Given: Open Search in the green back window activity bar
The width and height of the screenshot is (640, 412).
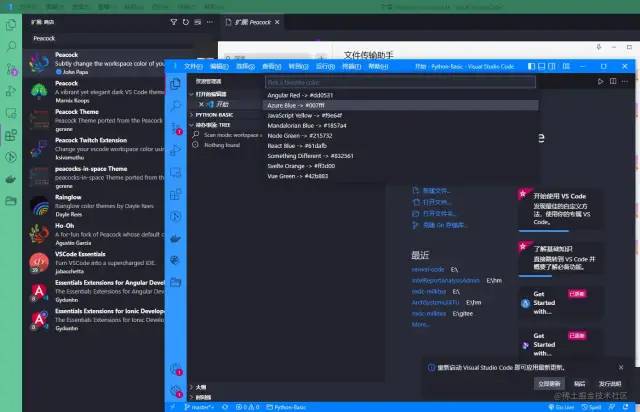Looking at the screenshot, I should pyautogui.click(x=11, y=46).
